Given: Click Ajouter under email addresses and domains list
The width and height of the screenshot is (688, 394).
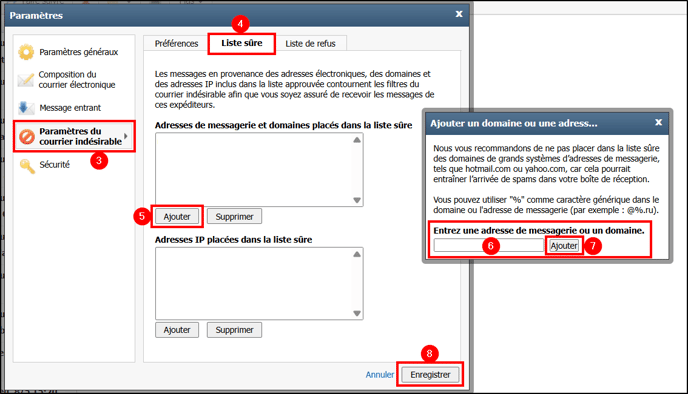Looking at the screenshot, I should tap(177, 216).
